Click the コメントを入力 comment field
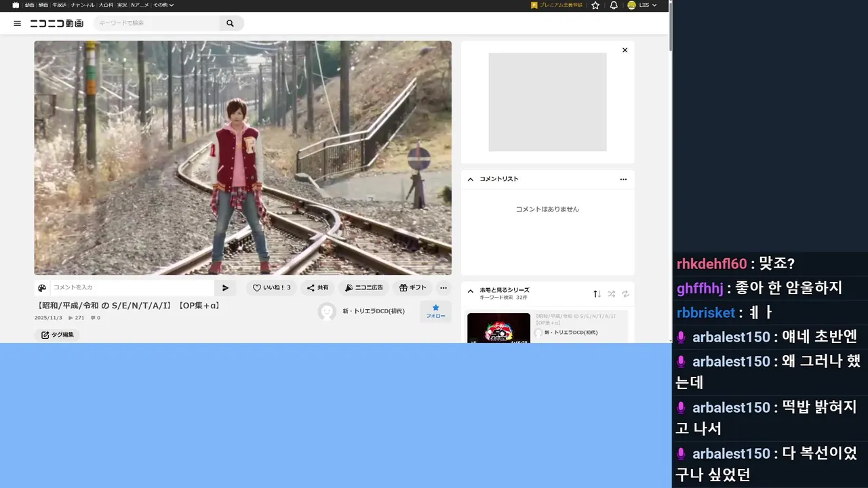 point(132,287)
